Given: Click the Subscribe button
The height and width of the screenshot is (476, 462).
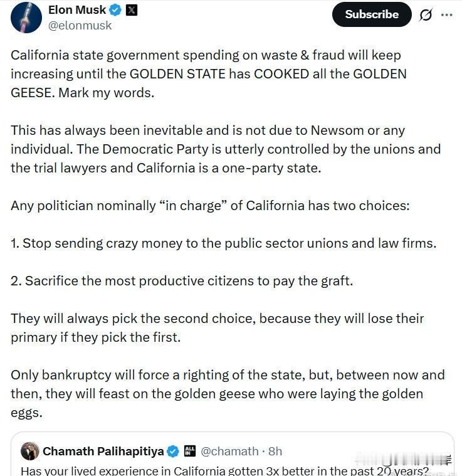Looking at the screenshot, I should click(372, 14).
